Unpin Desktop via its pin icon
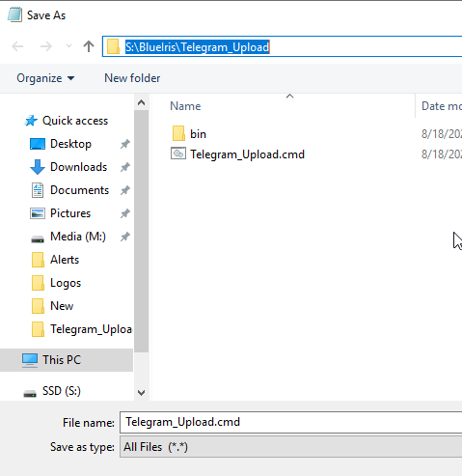Viewport: 462px width, 476px height. point(125,144)
